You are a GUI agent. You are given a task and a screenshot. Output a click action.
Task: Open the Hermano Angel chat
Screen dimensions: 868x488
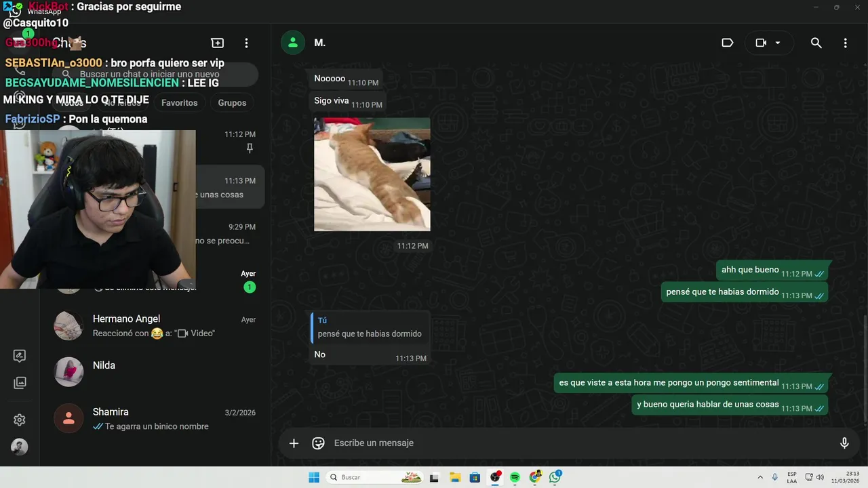click(155, 326)
